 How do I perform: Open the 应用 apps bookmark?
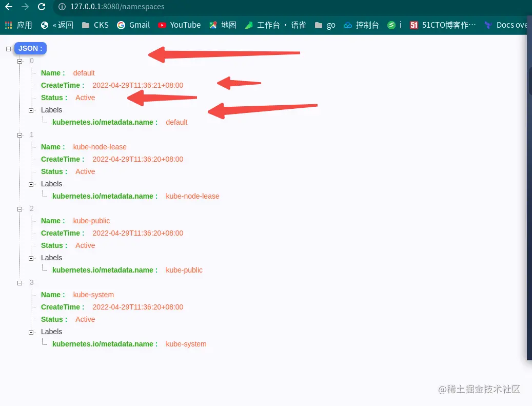(x=18, y=25)
